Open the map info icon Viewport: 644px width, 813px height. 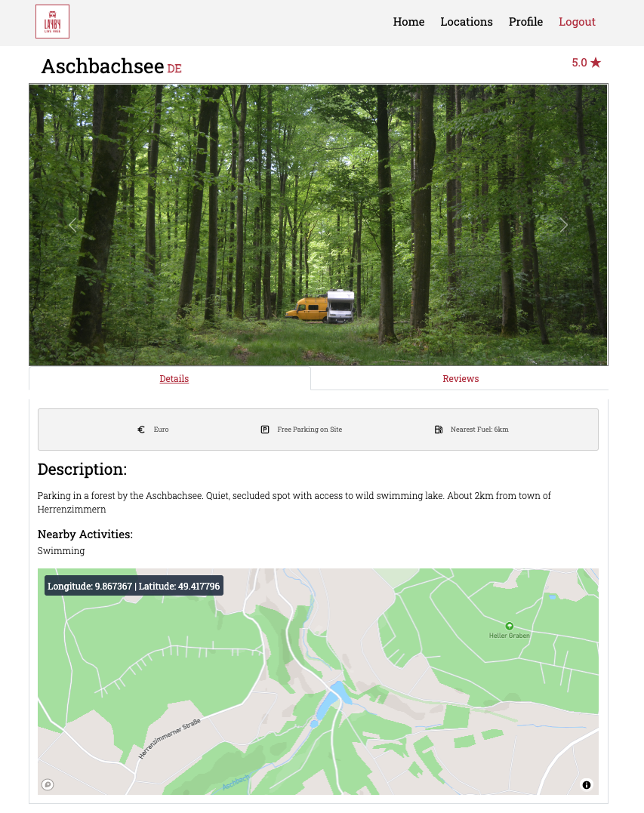(x=587, y=785)
